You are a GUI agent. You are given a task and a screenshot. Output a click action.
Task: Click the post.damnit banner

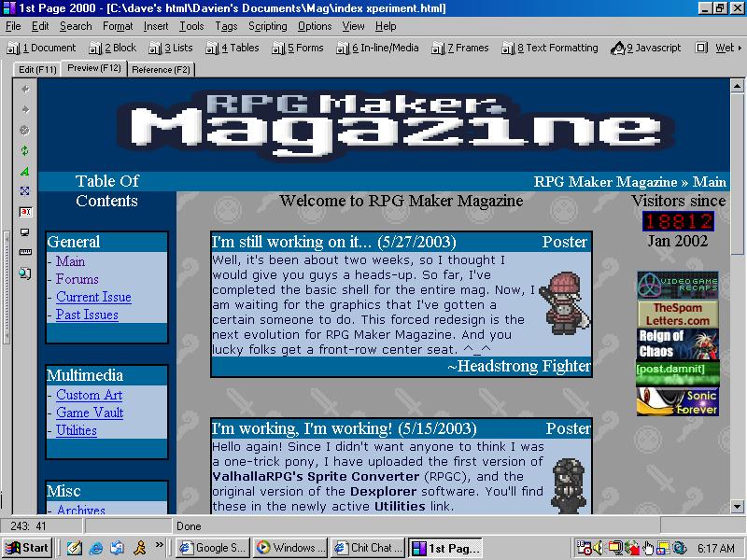tap(678, 374)
